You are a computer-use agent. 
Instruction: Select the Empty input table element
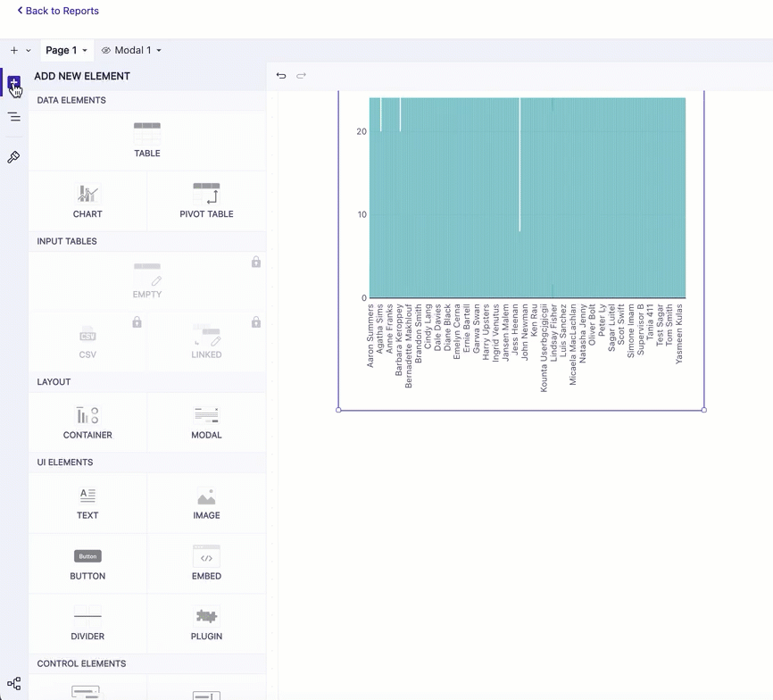click(x=147, y=281)
